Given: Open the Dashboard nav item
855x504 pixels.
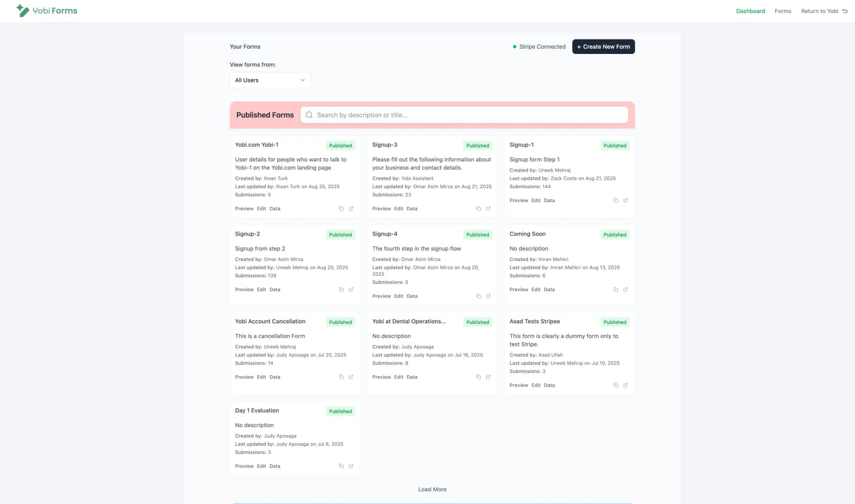Looking at the screenshot, I should click(750, 11).
